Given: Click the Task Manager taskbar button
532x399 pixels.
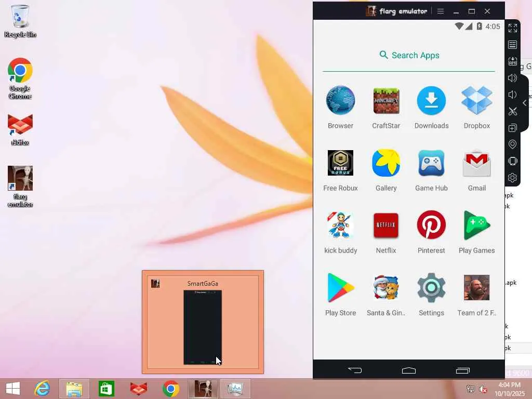Looking at the screenshot, I should [x=235, y=389].
